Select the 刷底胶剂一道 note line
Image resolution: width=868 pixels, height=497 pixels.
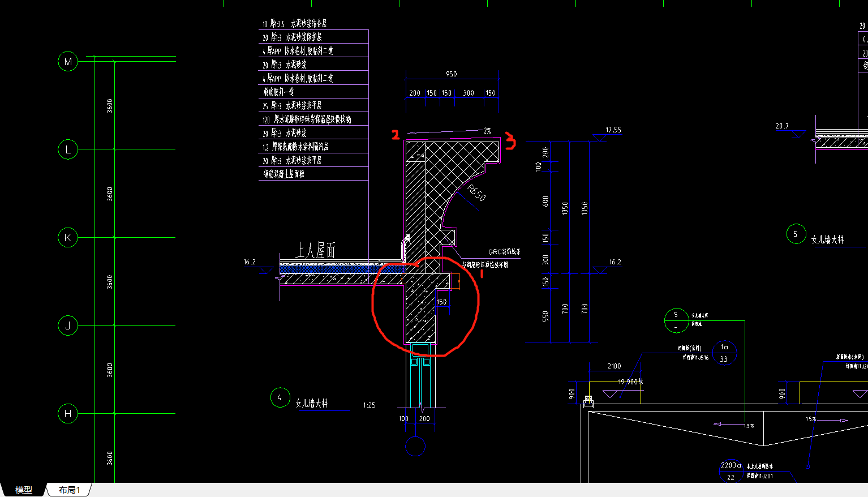tap(278, 92)
